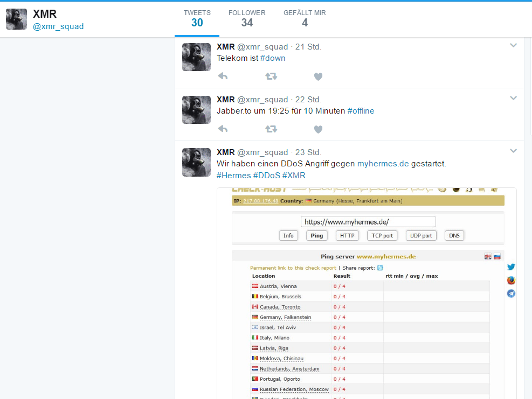Switch to the Tweets tab

(x=197, y=19)
